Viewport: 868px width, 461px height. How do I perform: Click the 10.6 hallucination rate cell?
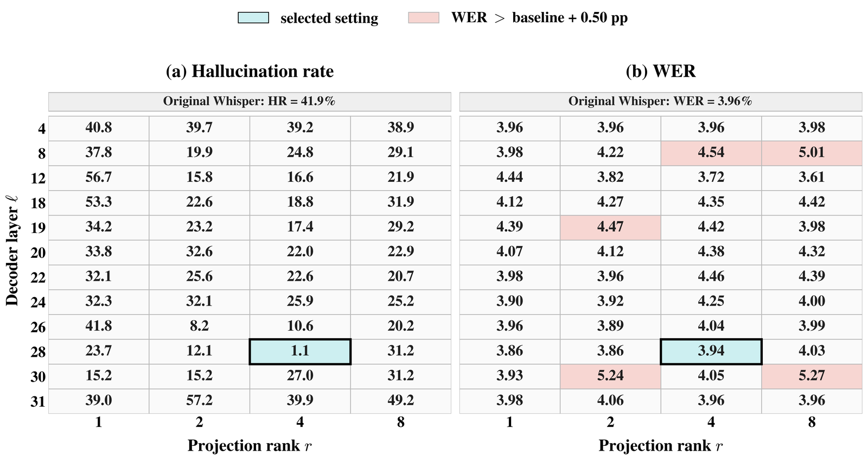[x=300, y=326]
